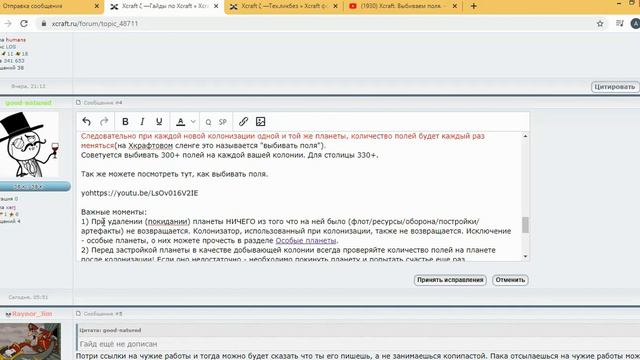Click the blue bar under good-natured's avatar
Image resolution: width=640 pixels, height=360 pixels.
click(x=35, y=187)
